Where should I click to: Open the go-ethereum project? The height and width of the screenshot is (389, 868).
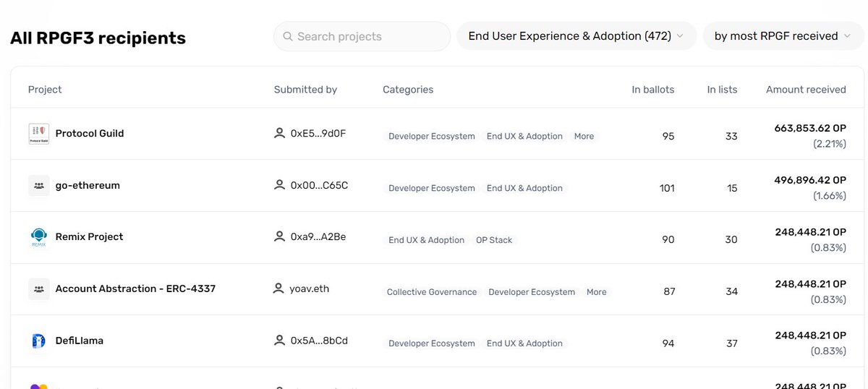[88, 185]
